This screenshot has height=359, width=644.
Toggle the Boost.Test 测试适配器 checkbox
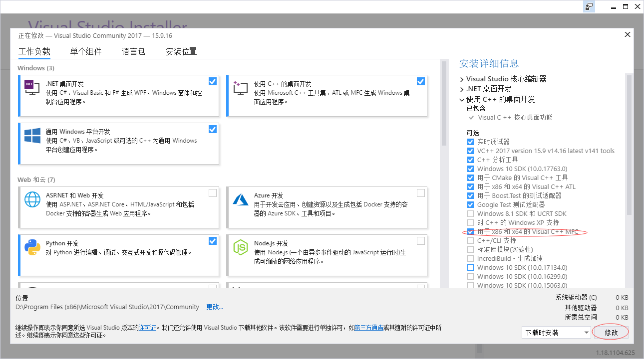pos(470,196)
